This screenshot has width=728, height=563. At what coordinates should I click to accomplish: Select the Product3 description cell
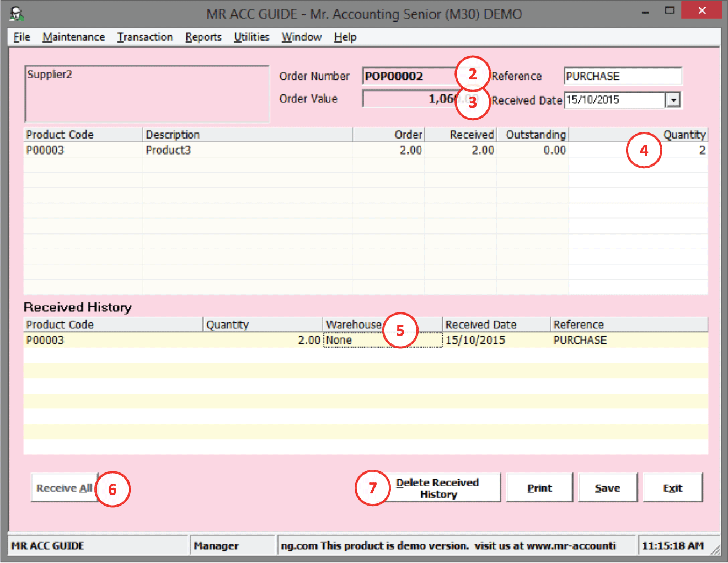[248, 150]
